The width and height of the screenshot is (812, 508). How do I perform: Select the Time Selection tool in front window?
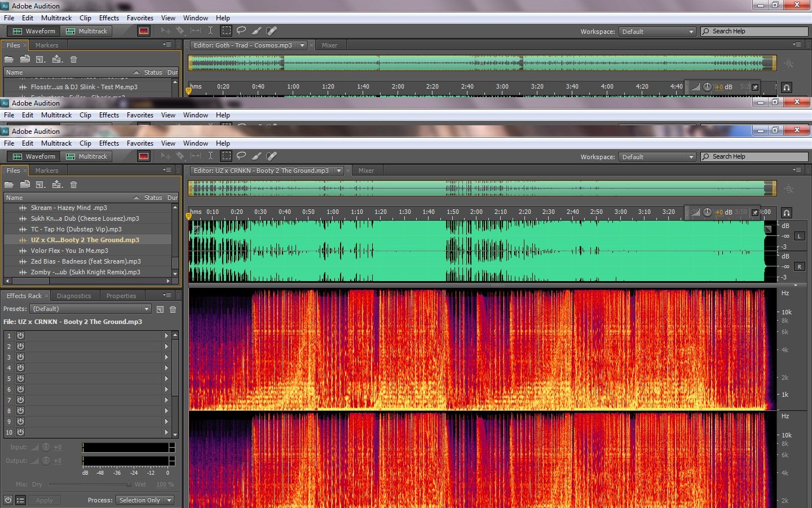pos(210,156)
